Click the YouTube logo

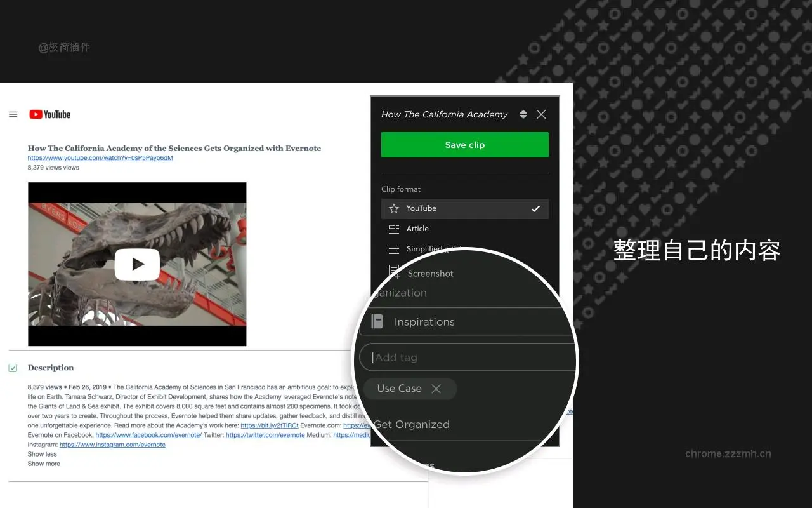(49, 114)
